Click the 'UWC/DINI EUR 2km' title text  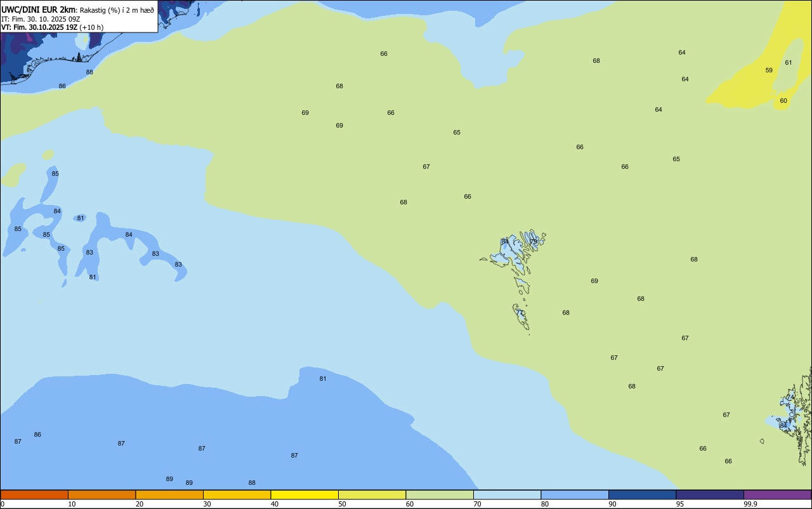point(39,10)
